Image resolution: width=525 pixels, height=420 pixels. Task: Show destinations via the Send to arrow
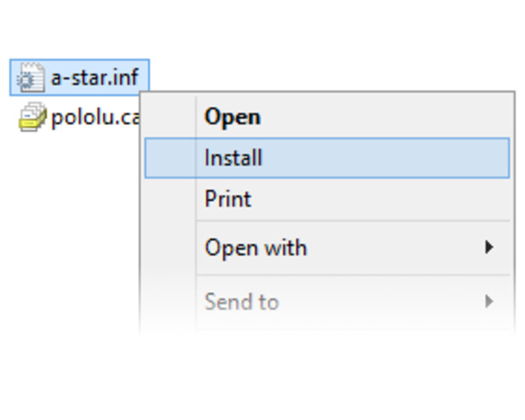[489, 302]
